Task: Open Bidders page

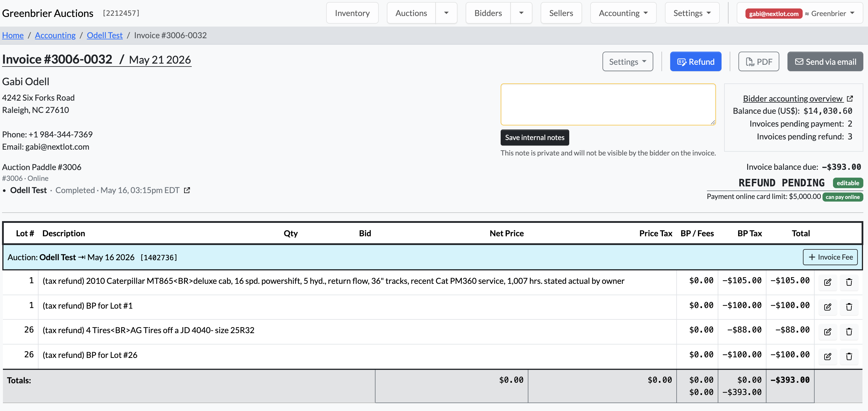Action: click(488, 13)
